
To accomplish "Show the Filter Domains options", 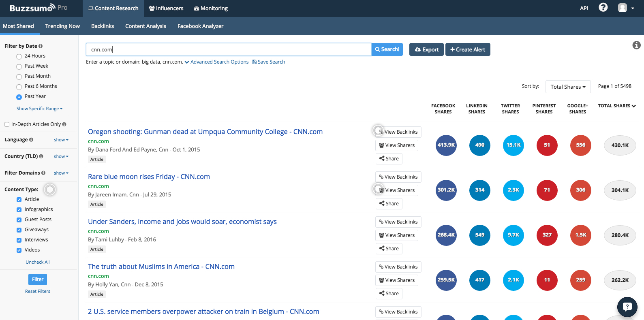I will pos(61,173).
